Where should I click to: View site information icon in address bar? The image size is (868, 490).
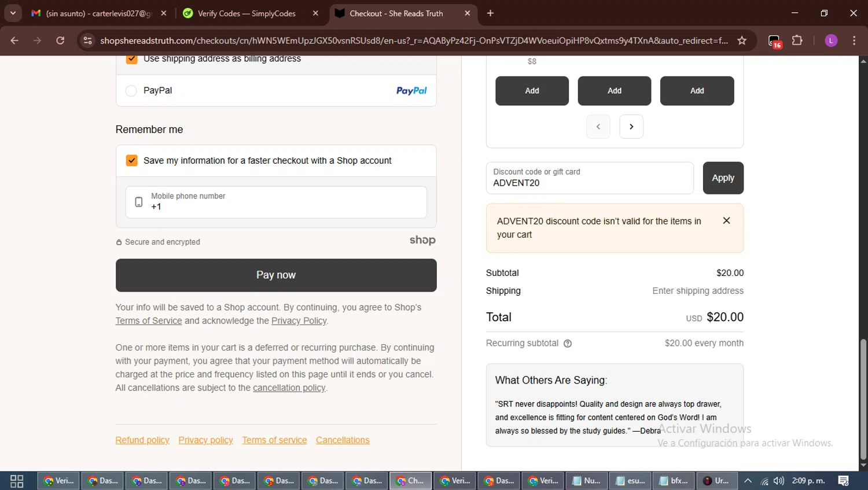coord(88,40)
